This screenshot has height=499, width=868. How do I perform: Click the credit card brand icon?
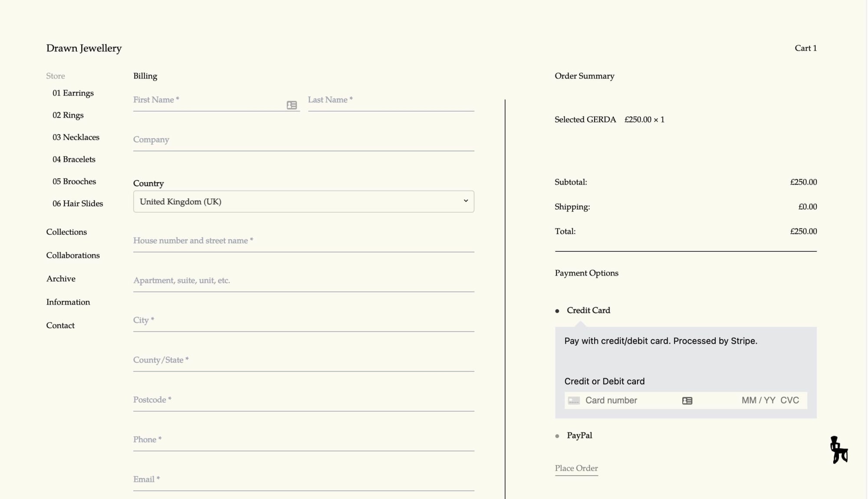tap(574, 401)
